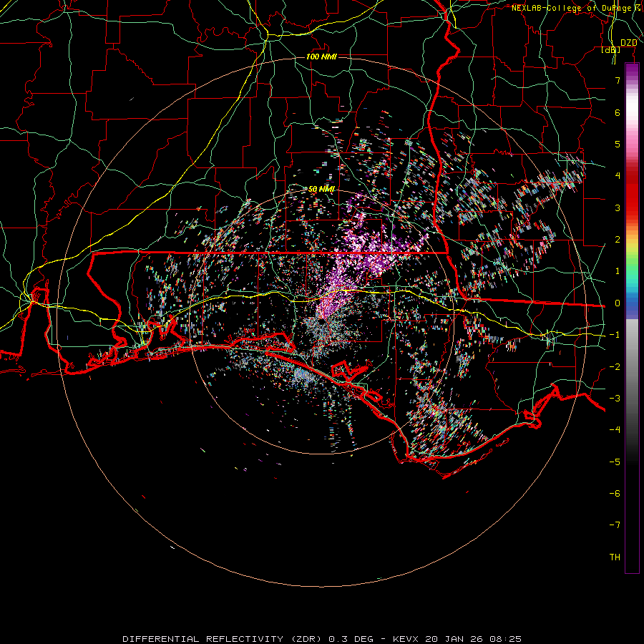Image resolution: width=644 pixels, height=644 pixels.
Task: Click the [dB] units label
Action: point(611,49)
